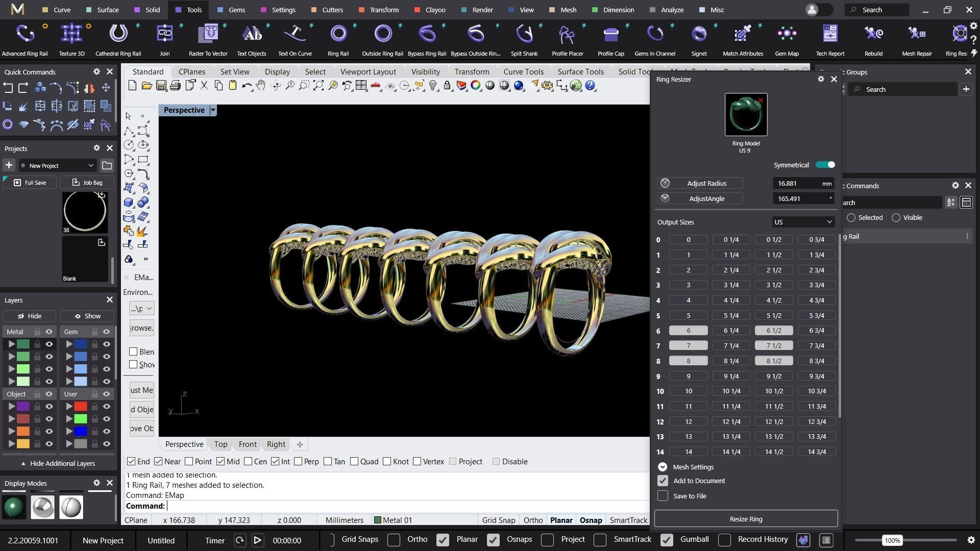The image size is (980, 551).
Task: Expand the first Gem layer row
Action: tap(69, 344)
